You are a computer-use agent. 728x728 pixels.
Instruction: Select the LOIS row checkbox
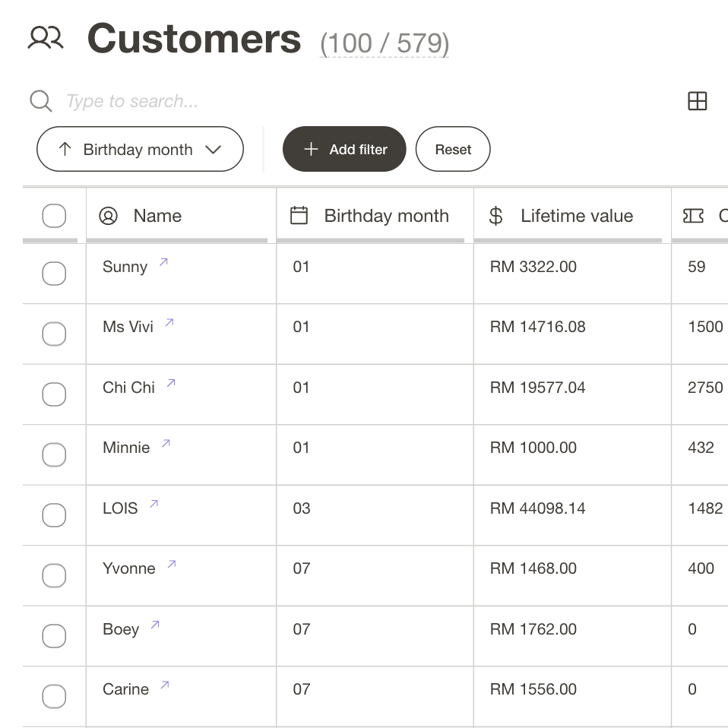(x=54, y=515)
